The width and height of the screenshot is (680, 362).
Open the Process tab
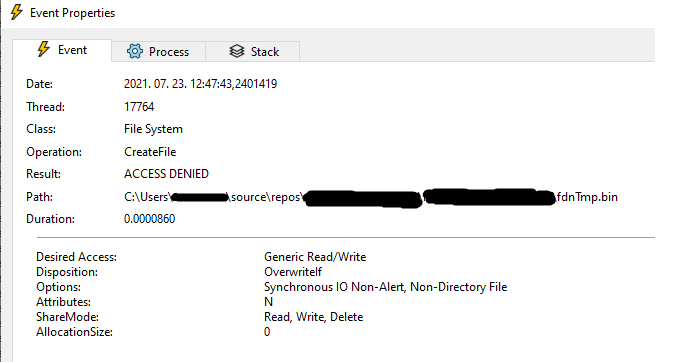coord(158,52)
